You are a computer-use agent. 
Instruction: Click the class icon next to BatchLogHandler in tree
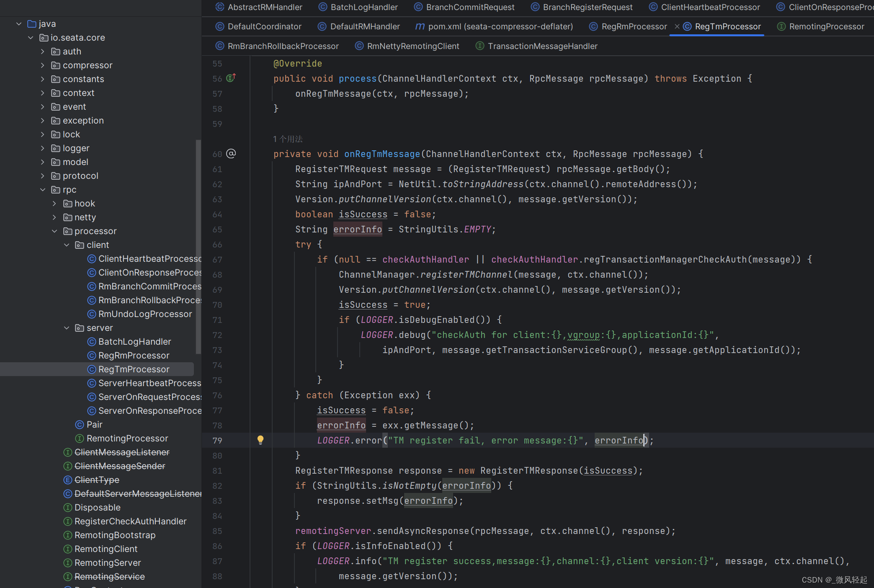tap(92, 342)
